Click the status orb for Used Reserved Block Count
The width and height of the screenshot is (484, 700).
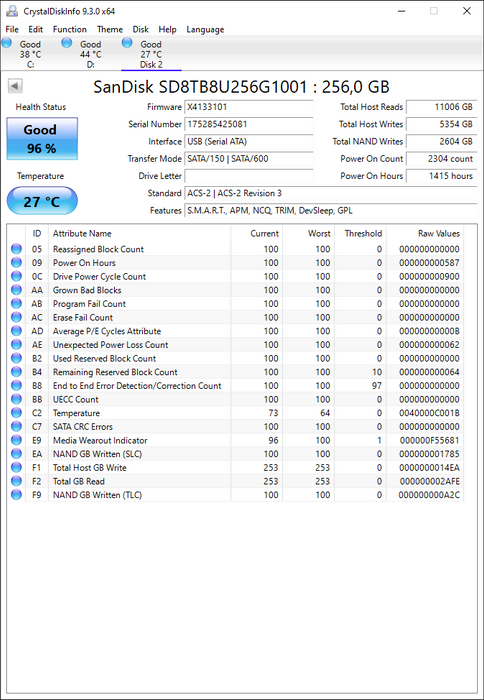(x=16, y=358)
